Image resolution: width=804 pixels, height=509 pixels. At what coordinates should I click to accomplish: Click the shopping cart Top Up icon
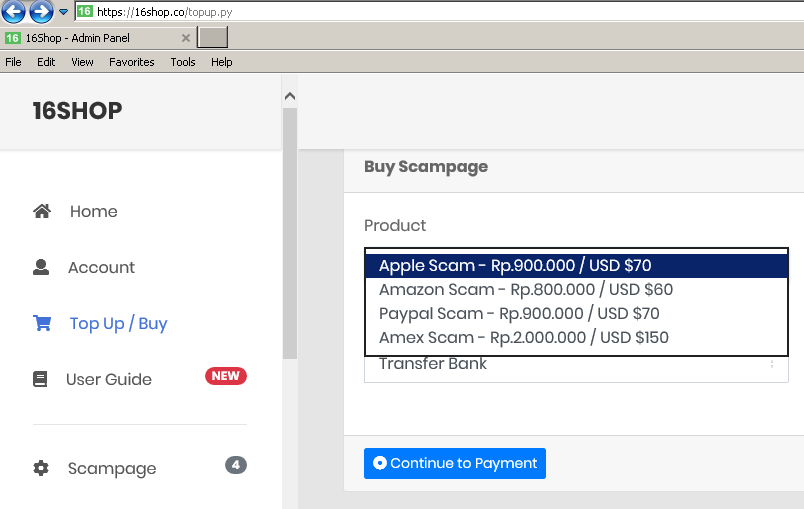coord(42,323)
